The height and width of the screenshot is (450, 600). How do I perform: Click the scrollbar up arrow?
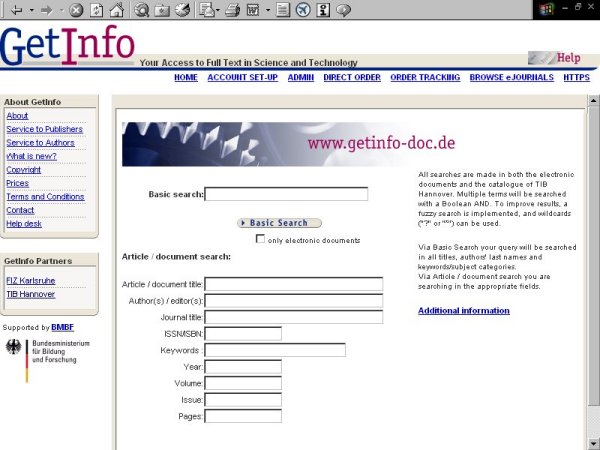coord(593,101)
